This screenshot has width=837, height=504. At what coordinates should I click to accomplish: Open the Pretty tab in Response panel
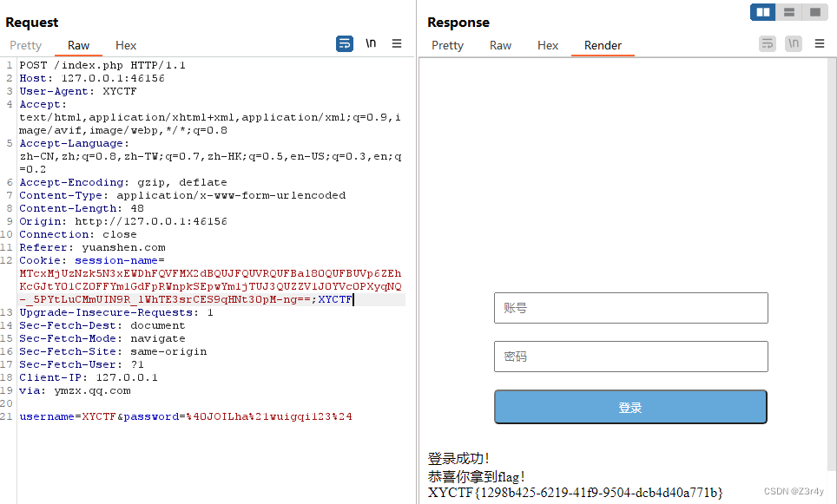[447, 45]
